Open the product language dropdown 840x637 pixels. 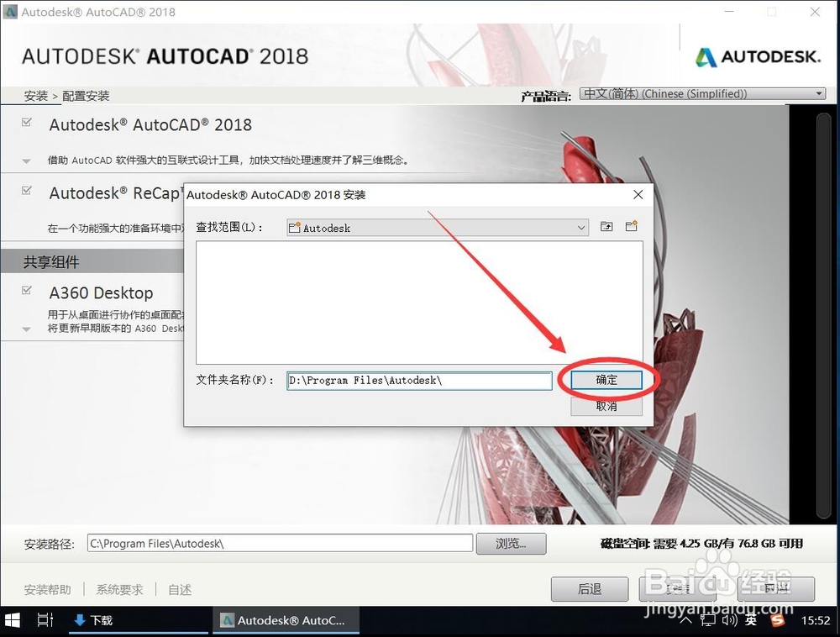click(x=819, y=93)
